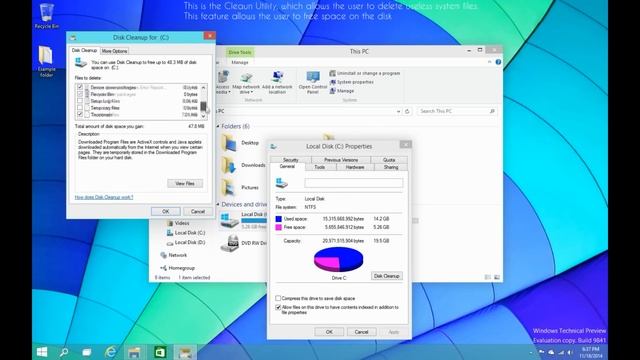This screenshot has width=640, height=360.
Task: Select the Local Disk drive icon in This PC
Action: point(229,220)
